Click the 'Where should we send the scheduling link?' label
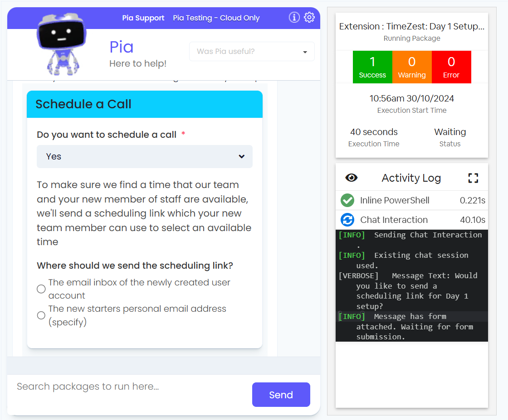Screen dimensions: 508x420 (135, 266)
